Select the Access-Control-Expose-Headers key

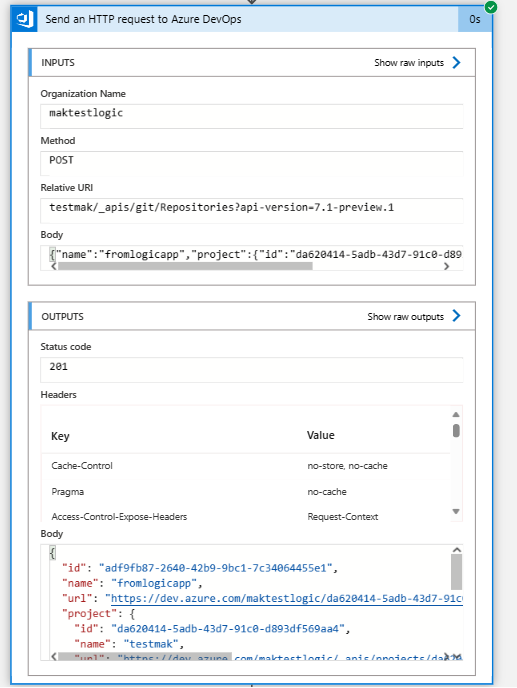point(119,516)
